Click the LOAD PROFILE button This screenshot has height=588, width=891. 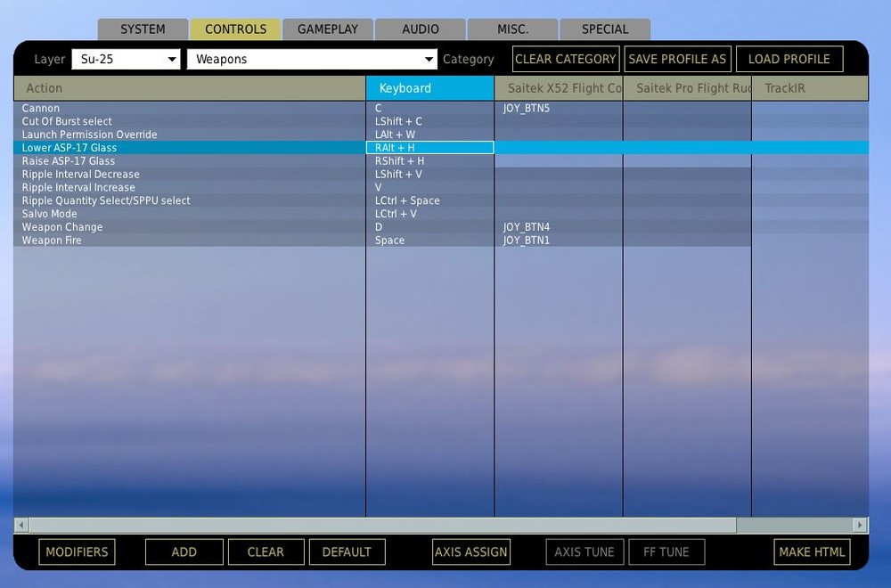pos(789,59)
